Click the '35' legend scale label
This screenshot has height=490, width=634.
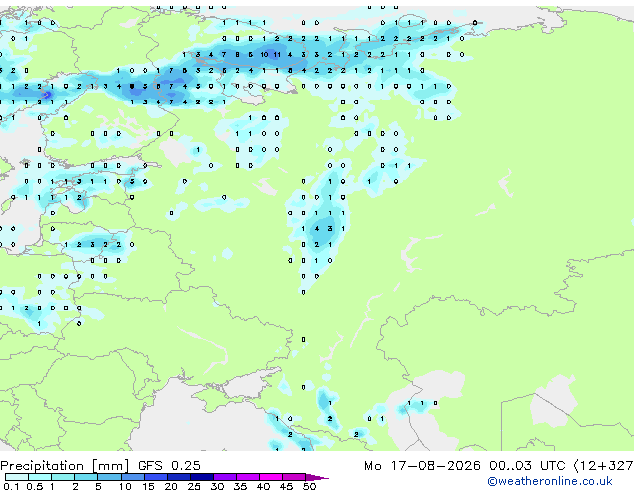click(240, 486)
